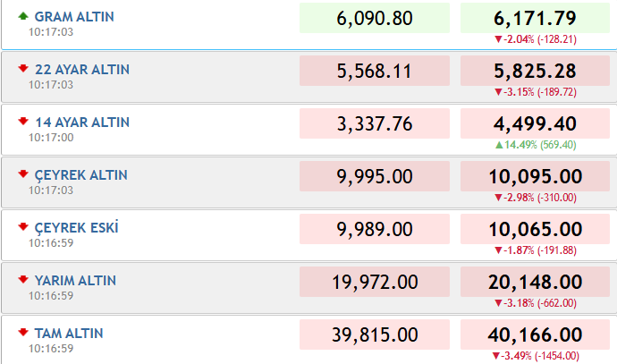Click the red down arrow beside ÇEYREK ESKİ

[23, 226]
